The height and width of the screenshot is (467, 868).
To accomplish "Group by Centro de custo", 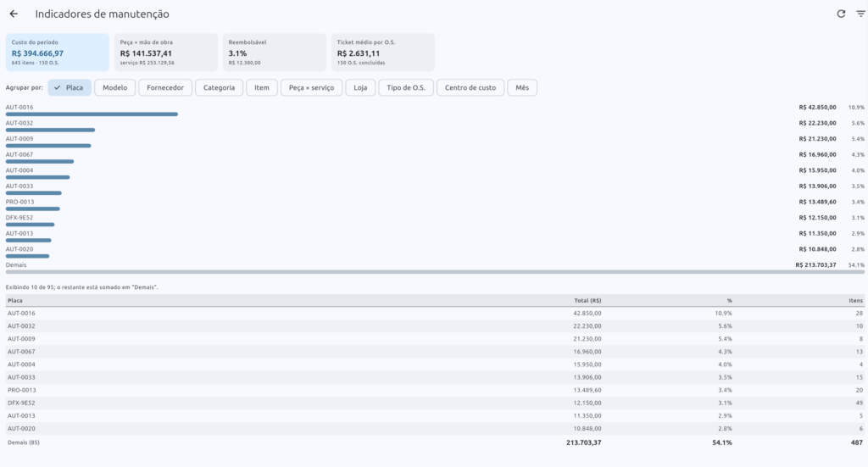I will 470,87.
